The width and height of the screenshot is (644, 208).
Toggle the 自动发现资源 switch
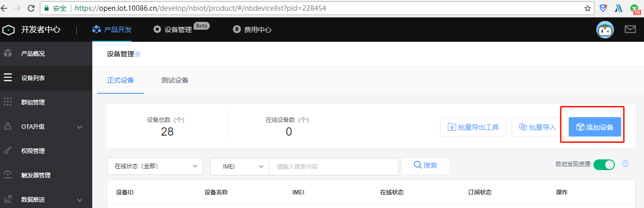(x=604, y=164)
